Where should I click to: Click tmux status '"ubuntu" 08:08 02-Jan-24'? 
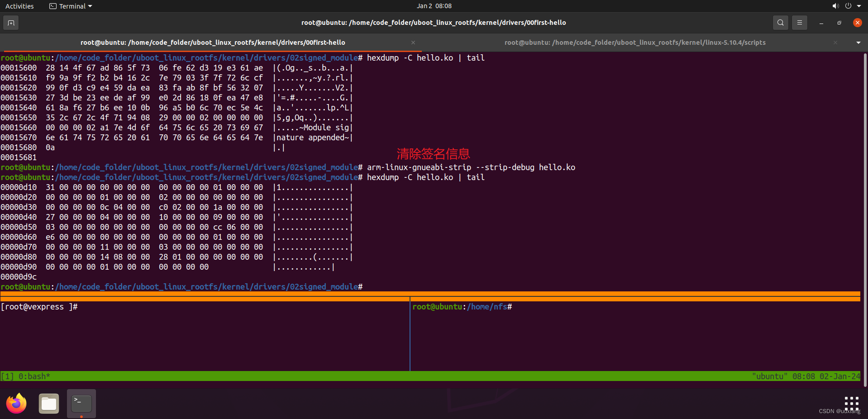[806, 376]
